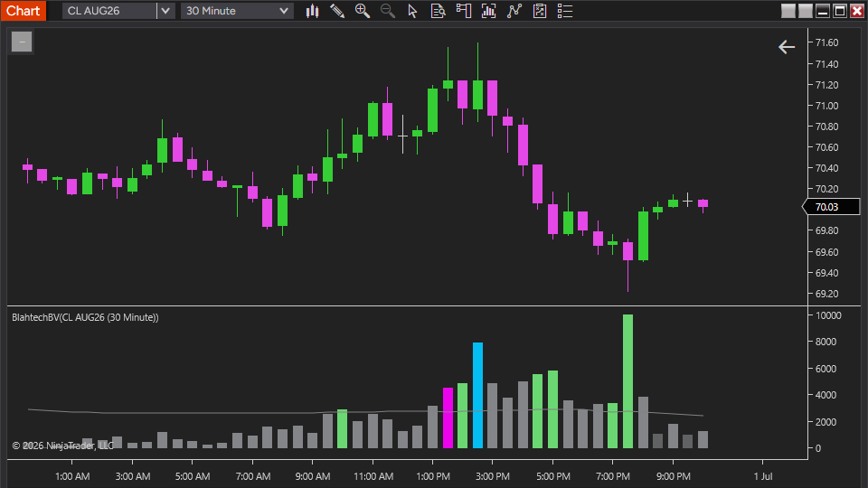Click the 70.03 current price marker
This screenshot has width=868, height=488.
(x=831, y=207)
